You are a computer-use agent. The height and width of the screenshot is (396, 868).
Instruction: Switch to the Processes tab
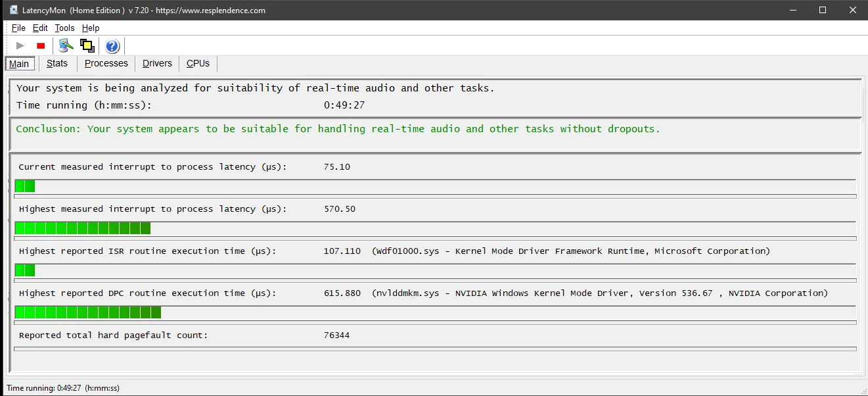(x=106, y=64)
